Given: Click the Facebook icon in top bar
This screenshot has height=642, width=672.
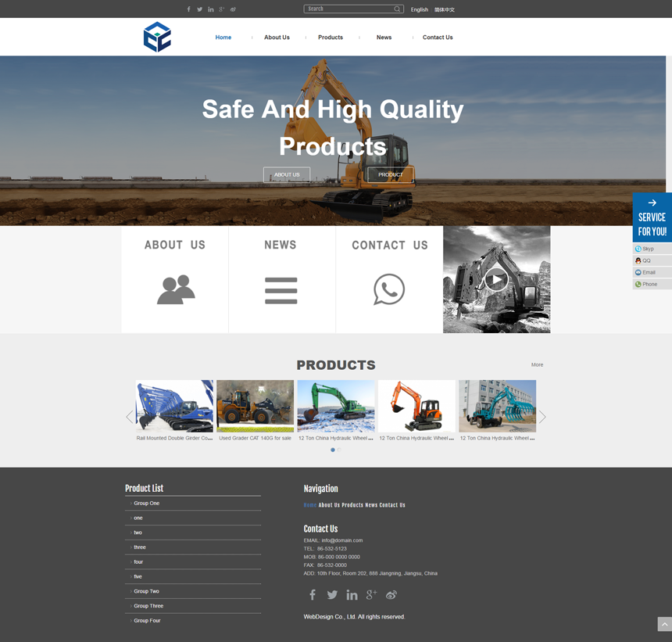Looking at the screenshot, I should coord(188,9).
